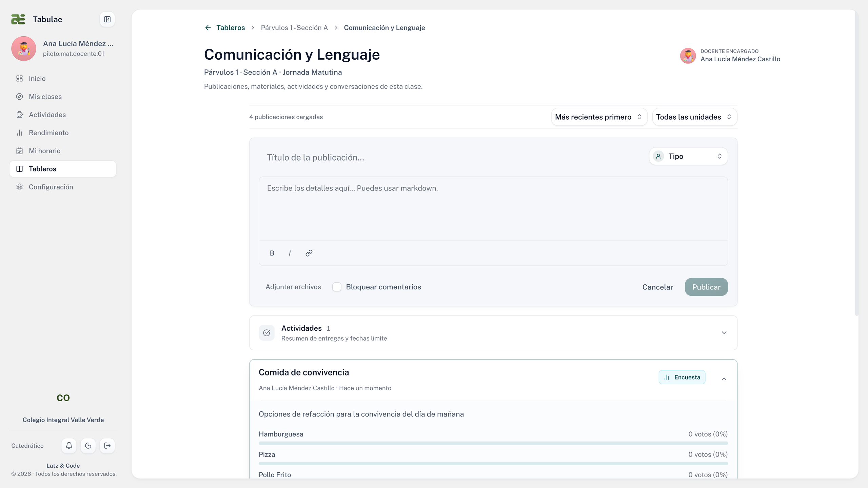The image size is (868, 488).
Task: Go to Inicio in the sidebar
Action: tap(63, 79)
